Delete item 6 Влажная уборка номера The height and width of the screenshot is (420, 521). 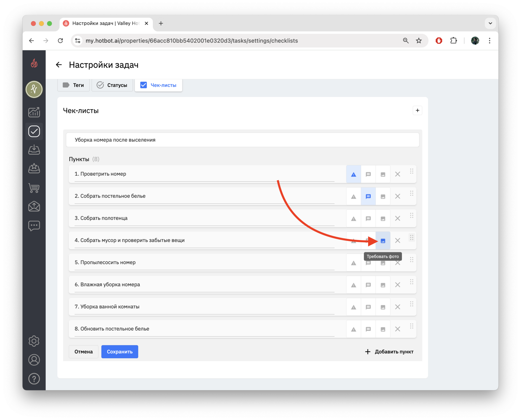click(398, 285)
